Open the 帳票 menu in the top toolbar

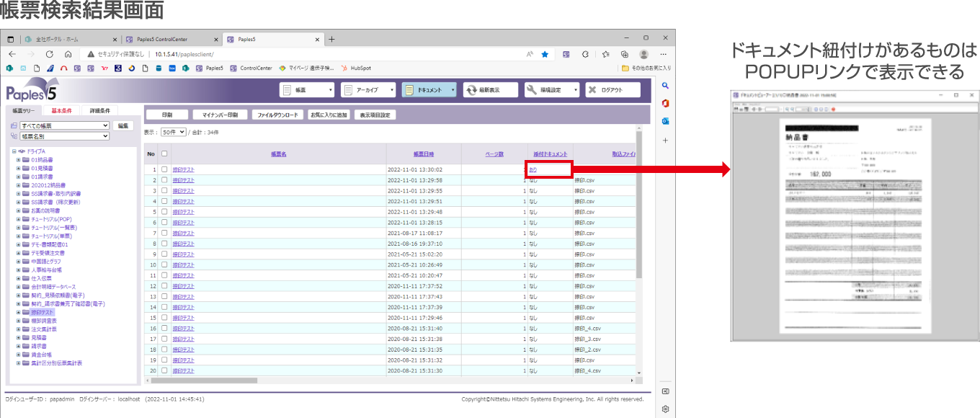[x=308, y=90]
